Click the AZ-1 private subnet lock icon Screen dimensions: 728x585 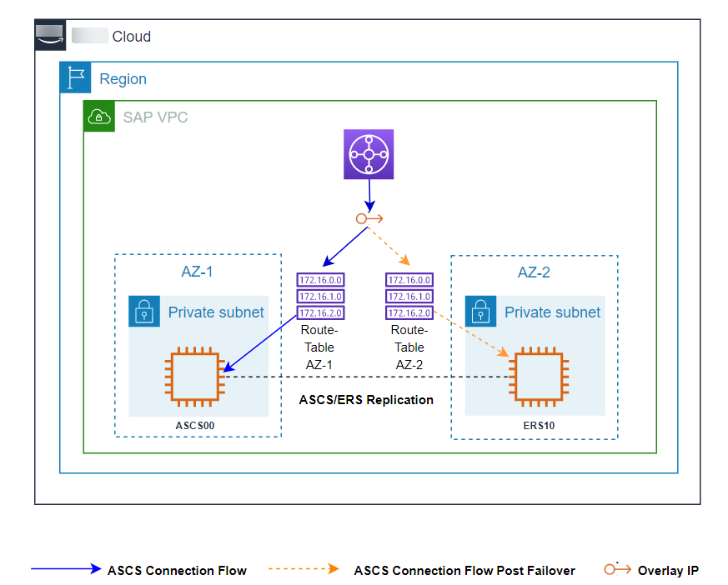click(x=144, y=312)
